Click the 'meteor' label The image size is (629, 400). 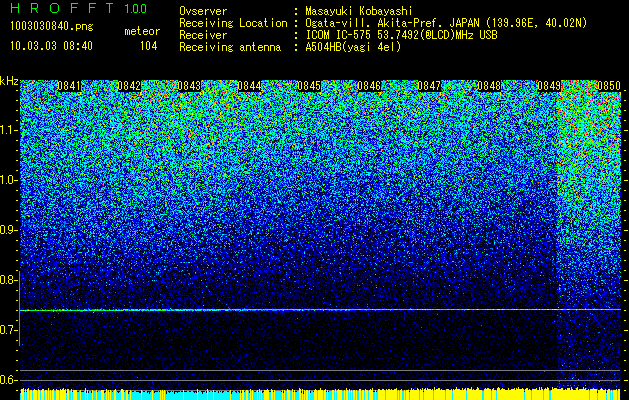(142, 31)
